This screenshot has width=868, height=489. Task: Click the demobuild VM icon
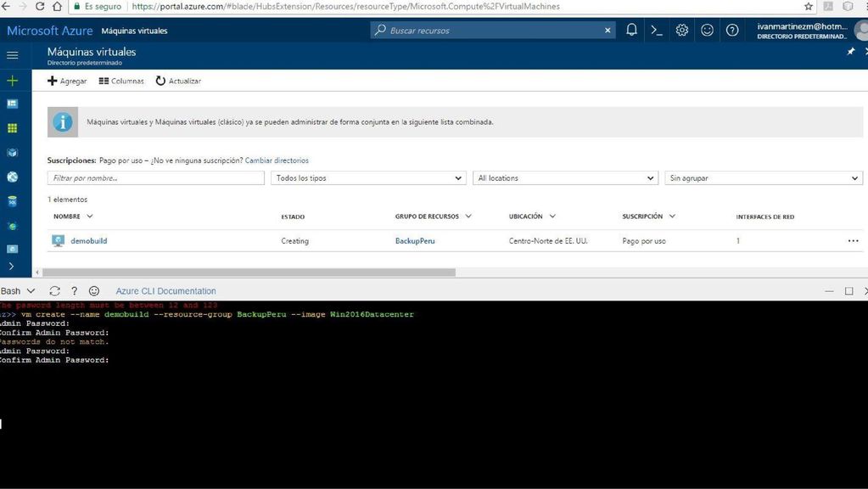point(59,241)
